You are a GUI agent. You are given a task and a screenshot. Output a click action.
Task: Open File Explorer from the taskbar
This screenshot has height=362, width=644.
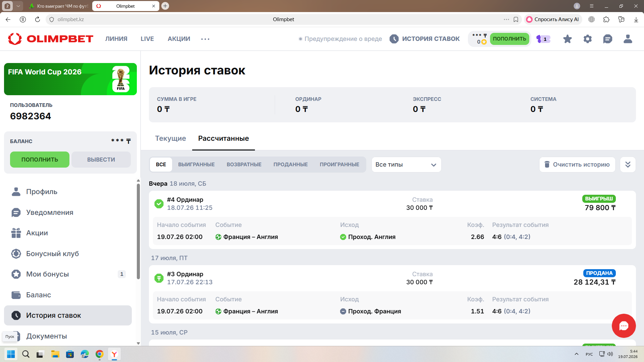pyautogui.click(x=55, y=354)
